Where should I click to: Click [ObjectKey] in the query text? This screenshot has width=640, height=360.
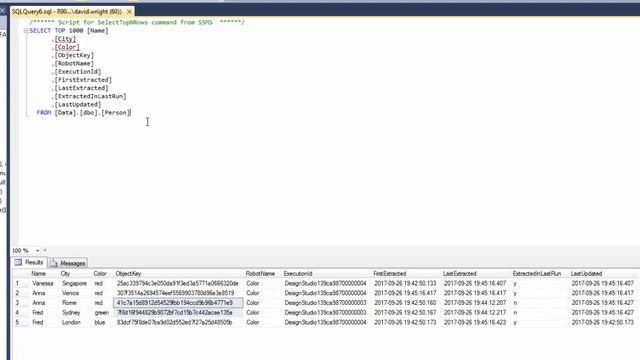pyautogui.click(x=74, y=55)
